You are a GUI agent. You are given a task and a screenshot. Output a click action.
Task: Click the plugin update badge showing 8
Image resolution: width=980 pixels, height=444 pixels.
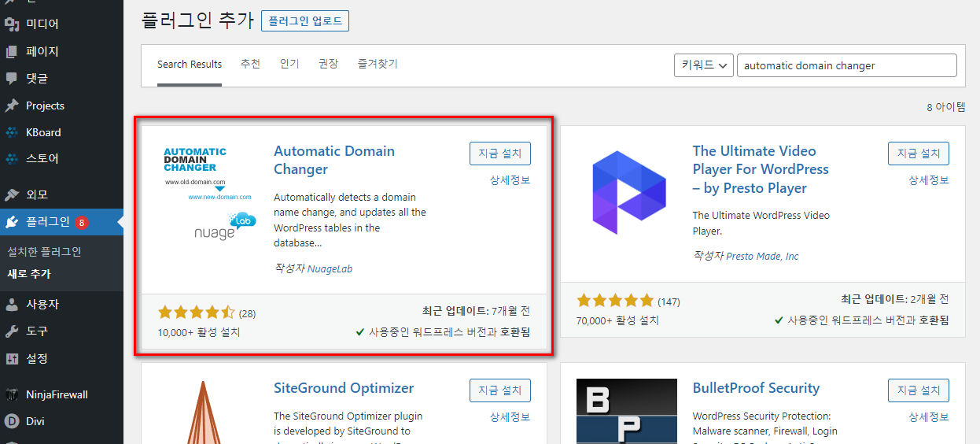pos(82,222)
